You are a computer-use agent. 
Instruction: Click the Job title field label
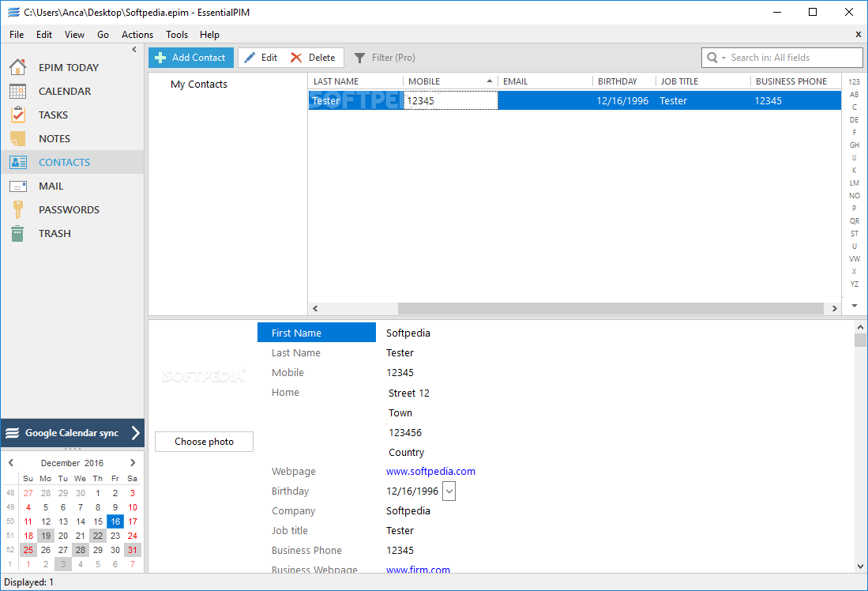[290, 531]
